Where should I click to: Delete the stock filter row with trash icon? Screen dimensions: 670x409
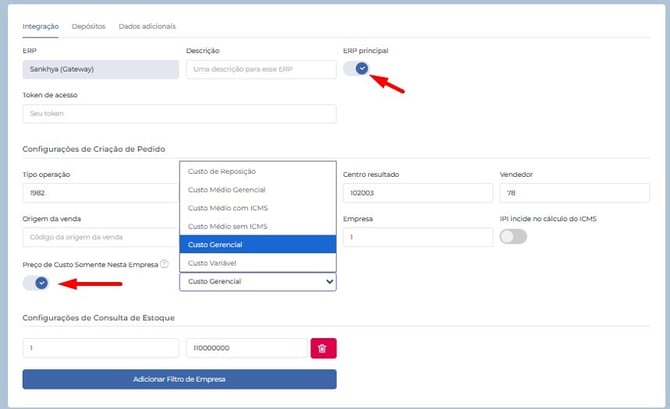tap(323, 348)
